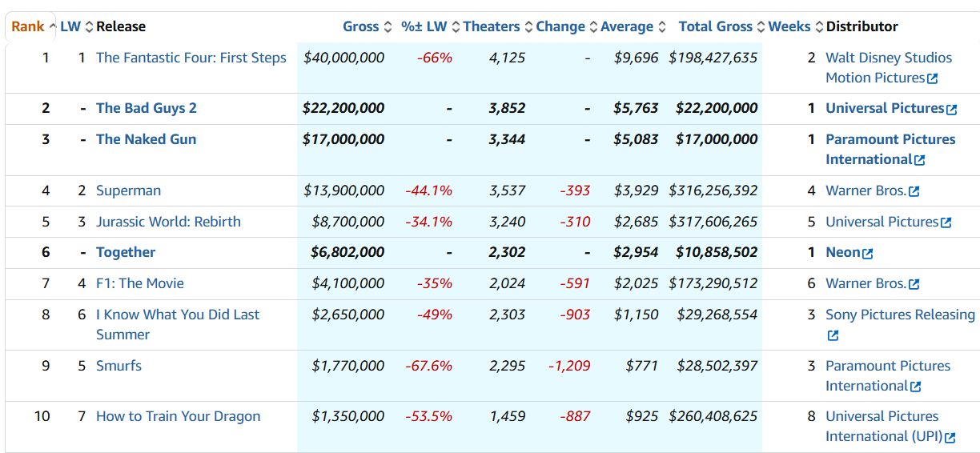
Task: Sort table by Rank column
Action: (x=28, y=26)
